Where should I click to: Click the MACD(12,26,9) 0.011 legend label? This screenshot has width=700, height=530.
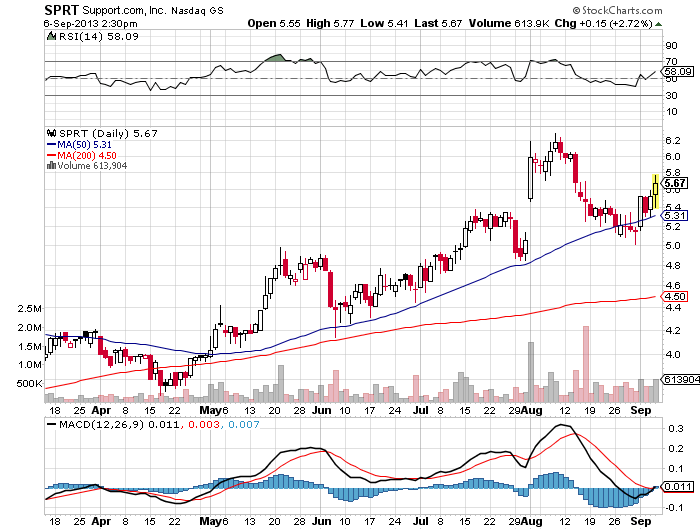(120, 424)
